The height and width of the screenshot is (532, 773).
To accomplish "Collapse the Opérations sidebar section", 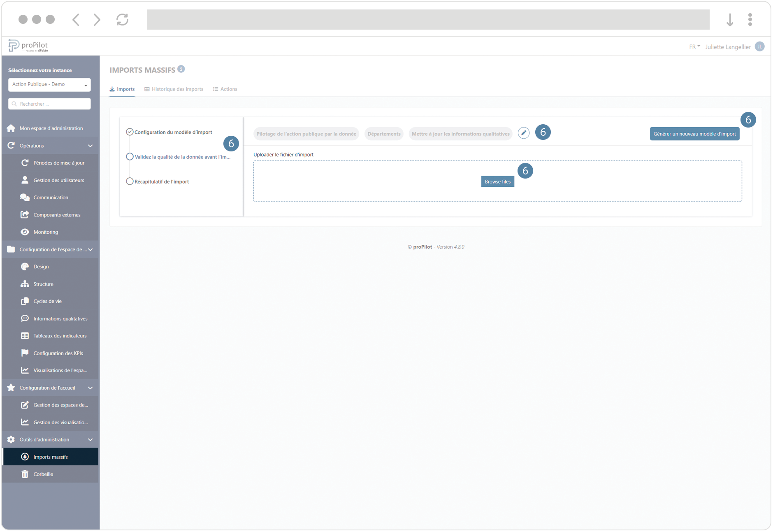I will pos(90,146).
